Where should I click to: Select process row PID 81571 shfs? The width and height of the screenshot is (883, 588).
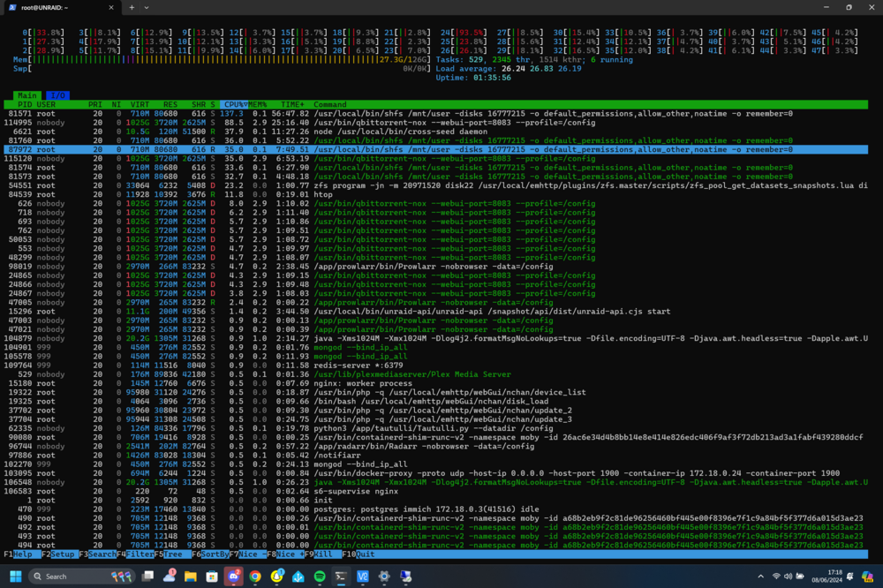pyautogui.click(x=435, y=113)
